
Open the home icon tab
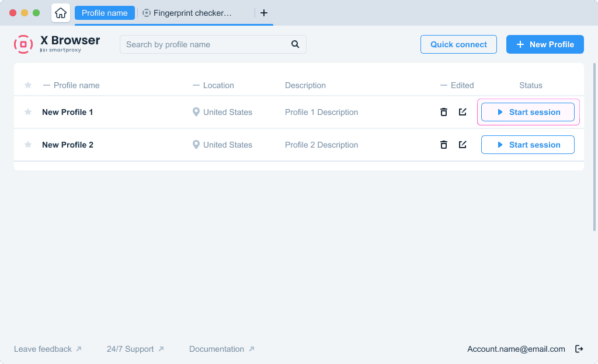(61, 13)
